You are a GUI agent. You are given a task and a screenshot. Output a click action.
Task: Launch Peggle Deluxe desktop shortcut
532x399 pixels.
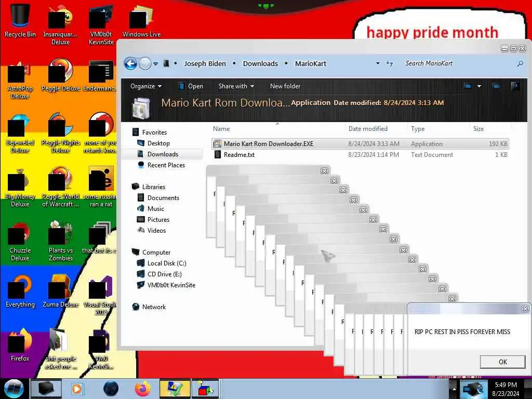[x=60, y=75]
